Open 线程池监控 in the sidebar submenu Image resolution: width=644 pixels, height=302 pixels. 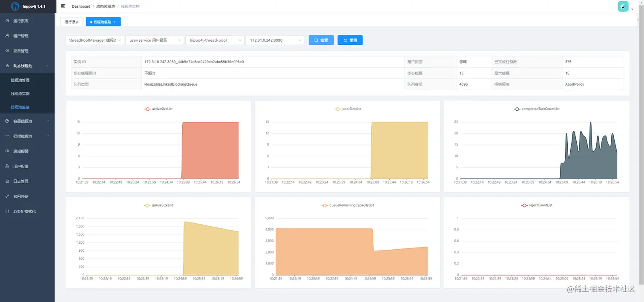[20, 107]
